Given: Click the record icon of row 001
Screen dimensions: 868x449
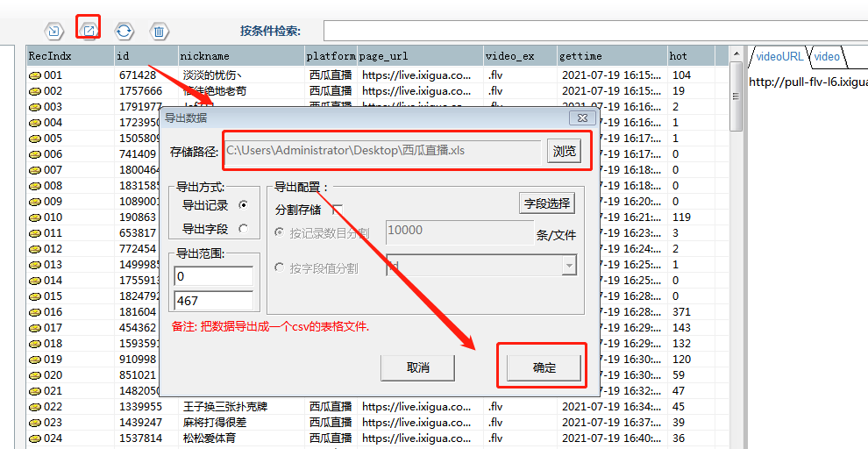Looking at the screenshot, I should pyautogui.click(x=35, y=75).
